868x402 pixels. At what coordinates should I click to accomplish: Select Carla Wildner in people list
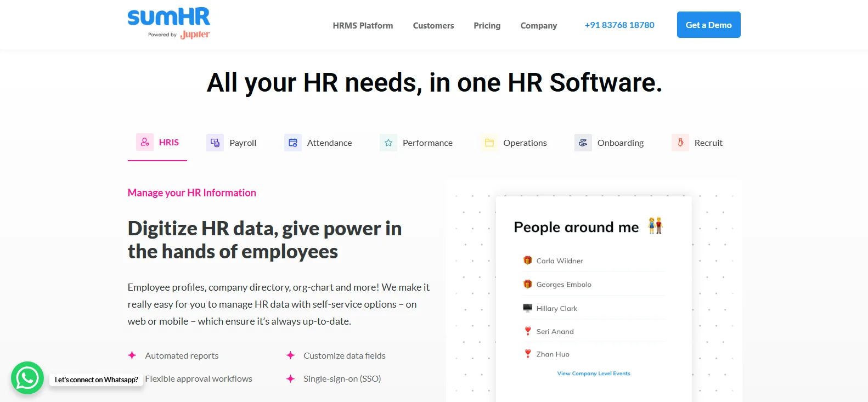[x=560, y=261]
